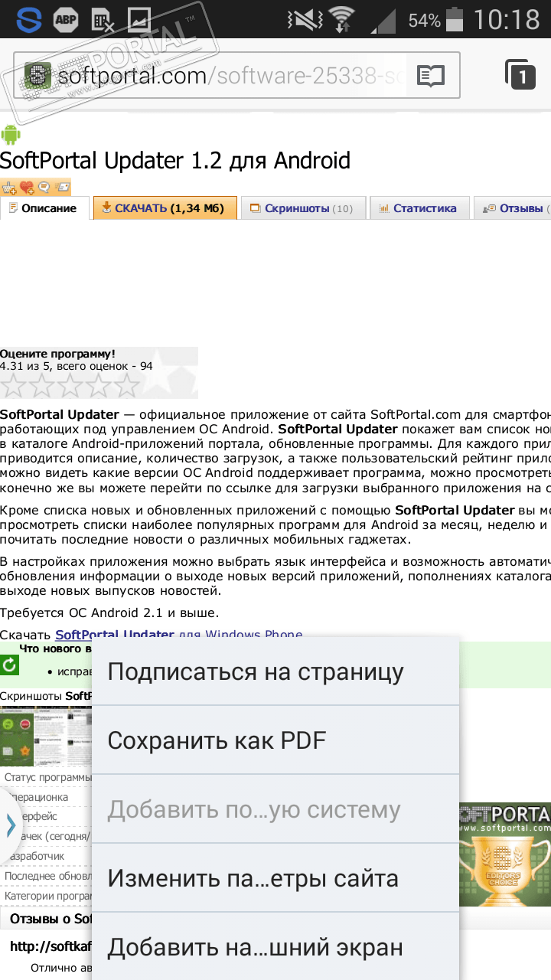The height and width of the screenshot is (980, 551).
Task: Tap the softportal.com URL address field
Action: [236, 76]
